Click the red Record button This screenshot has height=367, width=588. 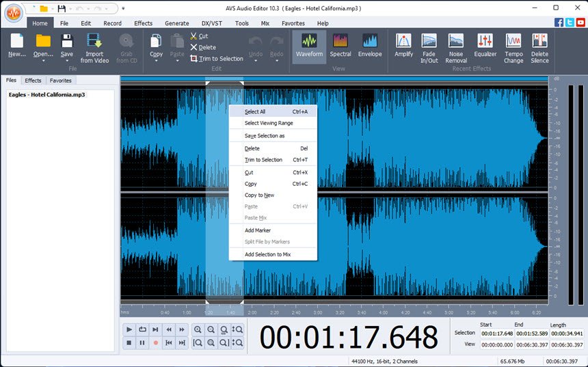(155, 342)
